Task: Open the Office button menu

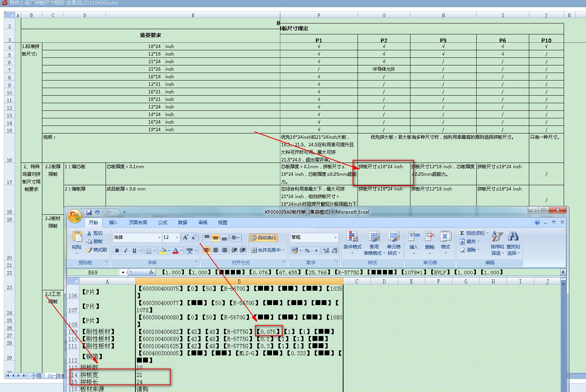Action: tap(75, 216)
